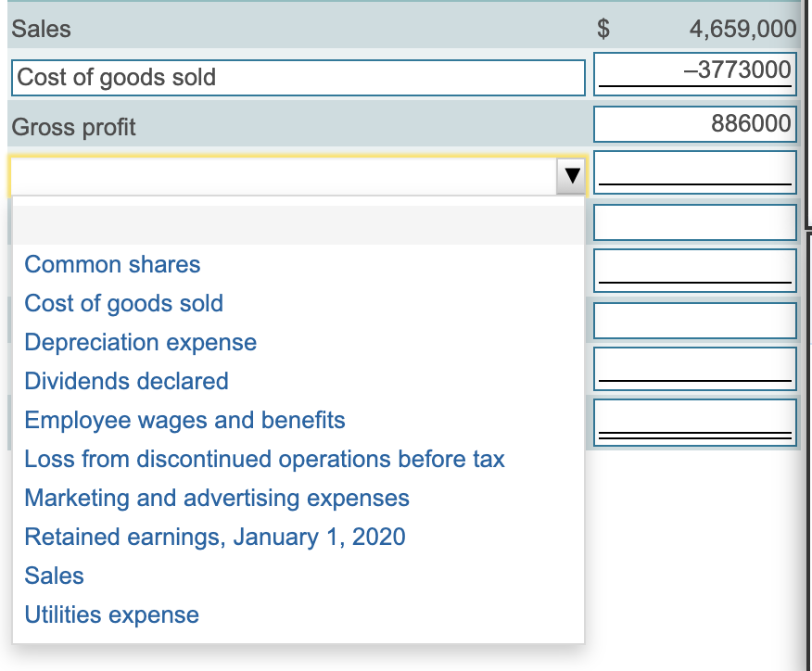
Task: Click the empty amount field beside the dropdown
Action: (x=693, y=171)
